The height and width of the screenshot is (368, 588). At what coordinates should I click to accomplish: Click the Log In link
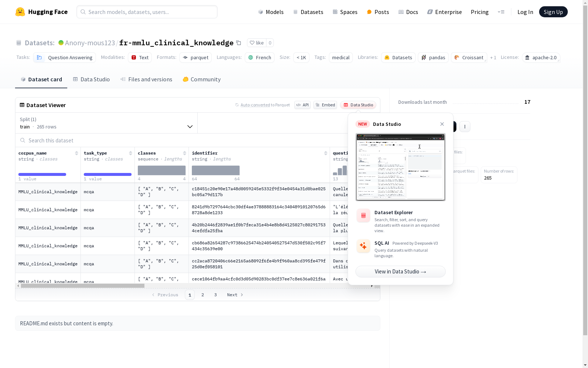point(525,12)
